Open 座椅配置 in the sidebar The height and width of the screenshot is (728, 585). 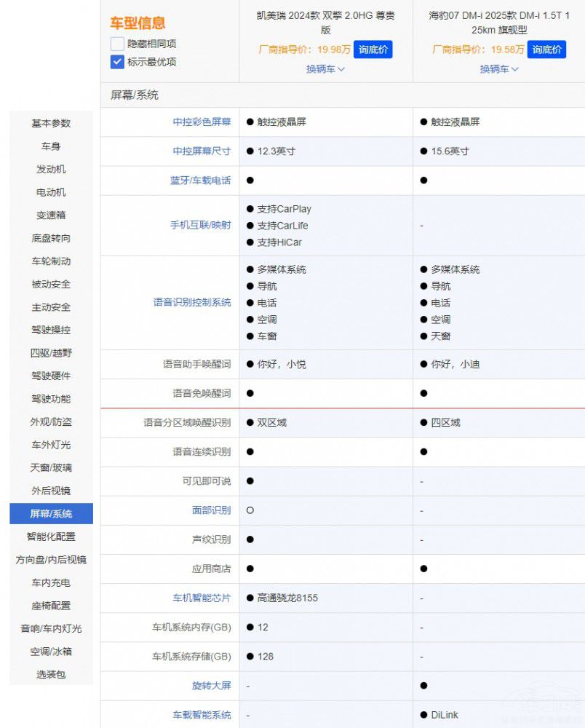coord(51,606)
